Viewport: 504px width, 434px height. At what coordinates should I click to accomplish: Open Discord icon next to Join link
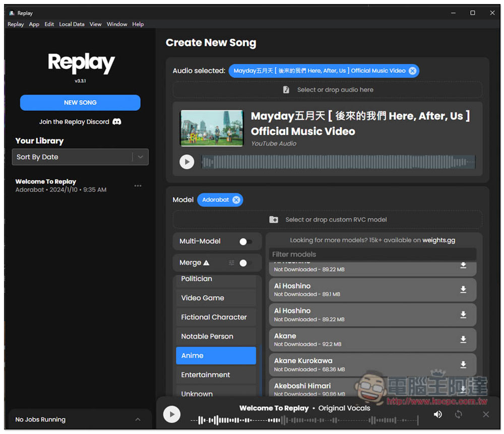pos(117,121)
